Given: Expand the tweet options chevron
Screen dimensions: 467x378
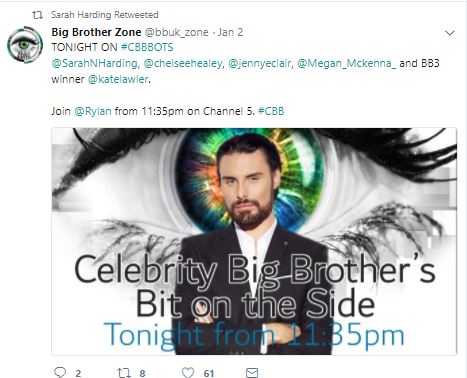Looking at the screenshot, I should [450, 33].
